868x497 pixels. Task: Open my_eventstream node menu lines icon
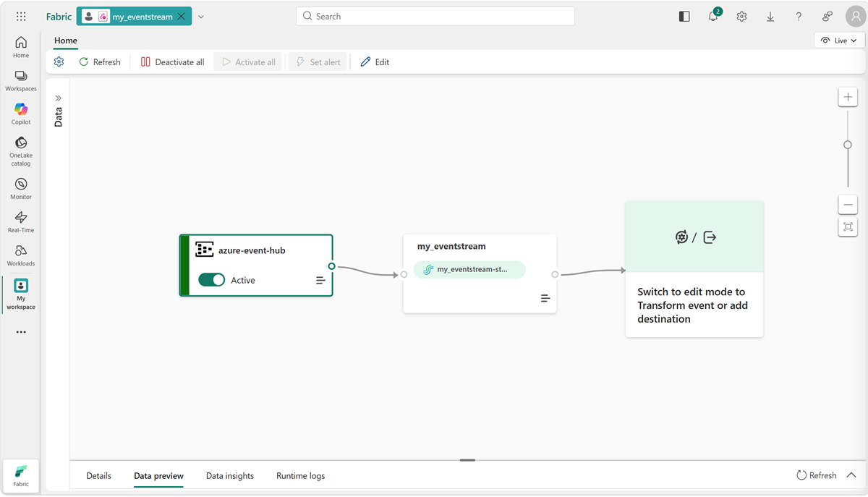coord(545,298)
